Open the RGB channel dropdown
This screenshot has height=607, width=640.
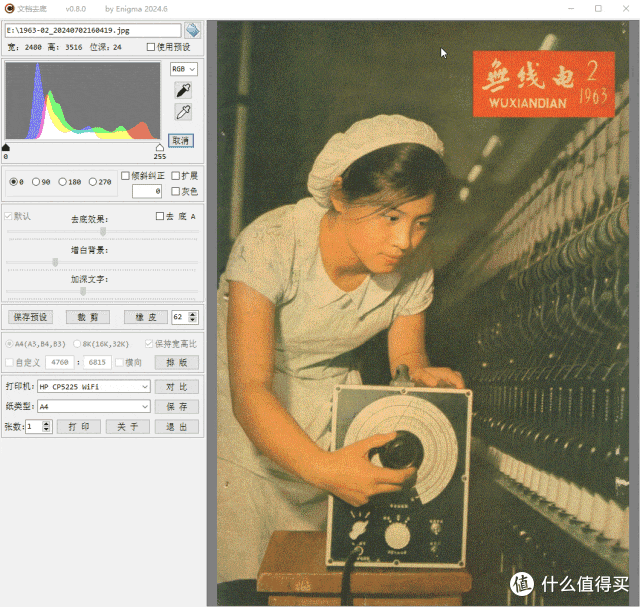(x=184, y=69)
